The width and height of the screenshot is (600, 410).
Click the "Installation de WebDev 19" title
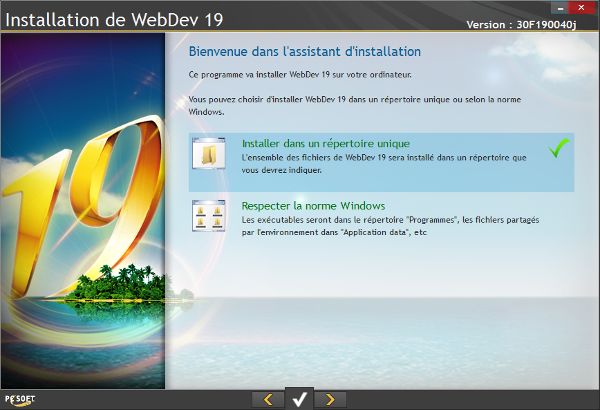[114, 20]
